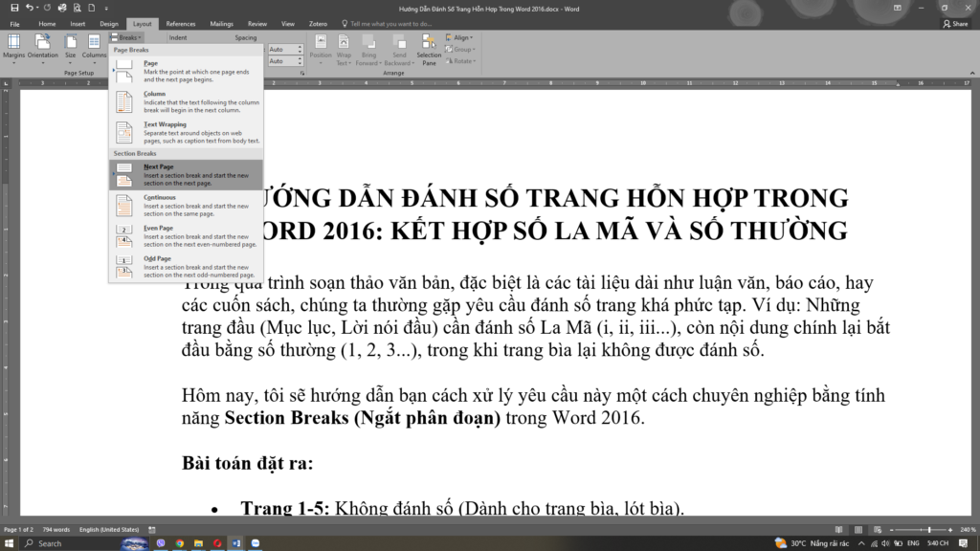Screen dimensions: 980x551
Task: Open the Margins dropdown
Action: (14, 48)
